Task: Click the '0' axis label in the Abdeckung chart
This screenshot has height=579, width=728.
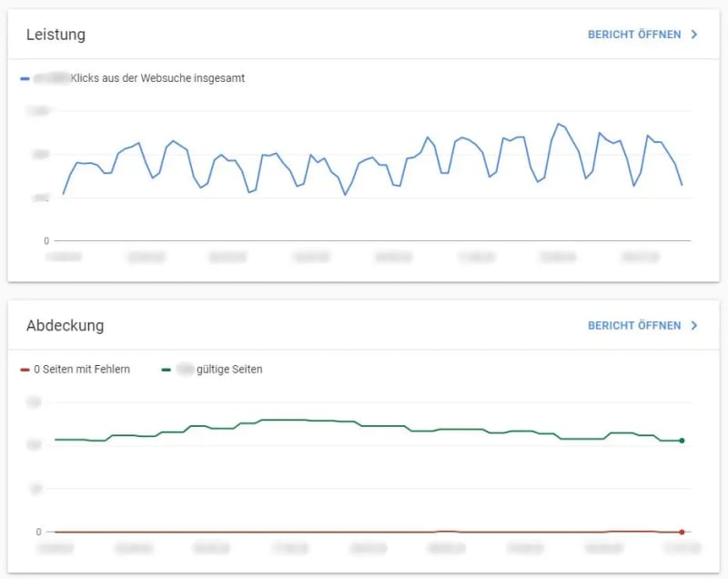Action: coord(38,532)
